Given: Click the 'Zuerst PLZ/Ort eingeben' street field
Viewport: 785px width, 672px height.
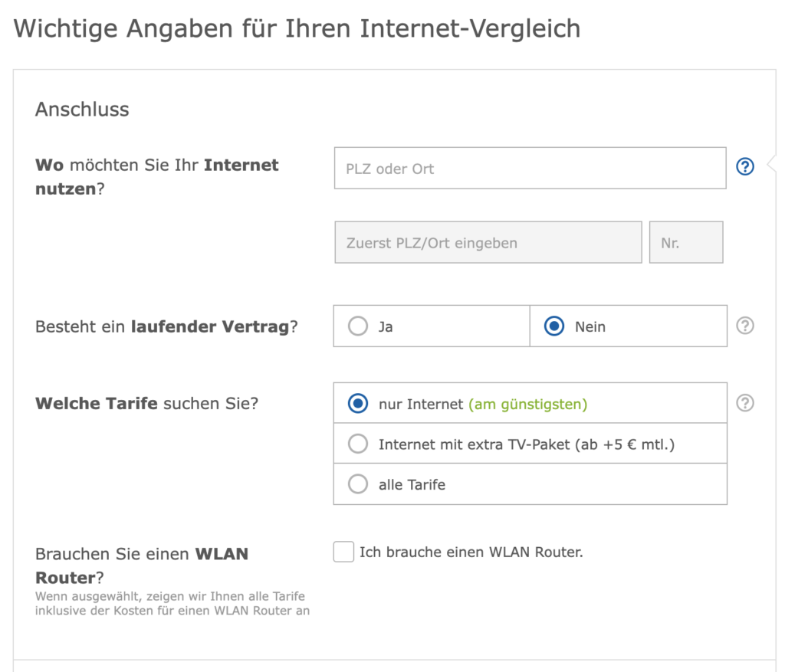Looking at the screenshot, I should [x=488, y=242].
